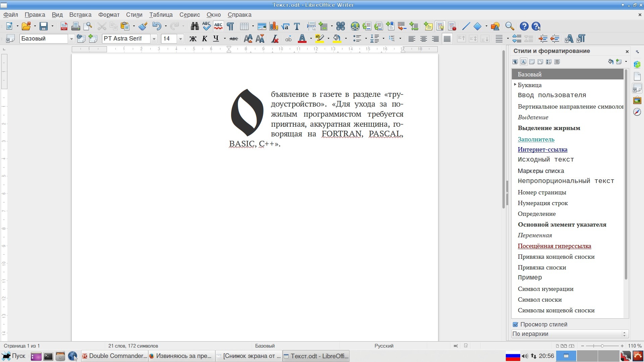Switch to Извиняюсь за пре... taskbar window
Image resolution: width=644 pixels, height=362 pixels.
[181, 356]
